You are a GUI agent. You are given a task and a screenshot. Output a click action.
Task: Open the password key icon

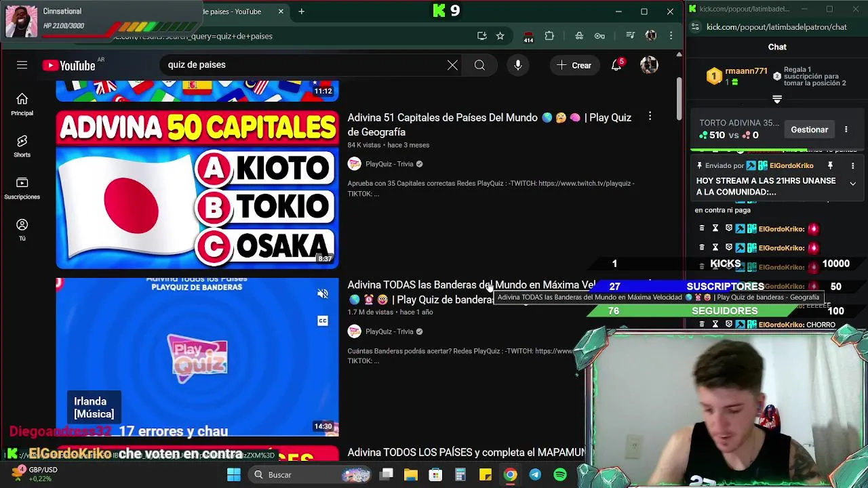[599, 36]
